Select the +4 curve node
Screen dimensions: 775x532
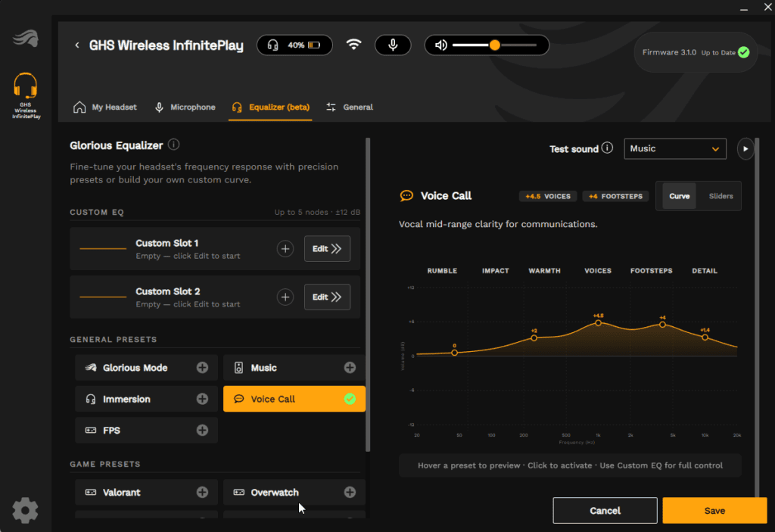[x=662, y=325]
